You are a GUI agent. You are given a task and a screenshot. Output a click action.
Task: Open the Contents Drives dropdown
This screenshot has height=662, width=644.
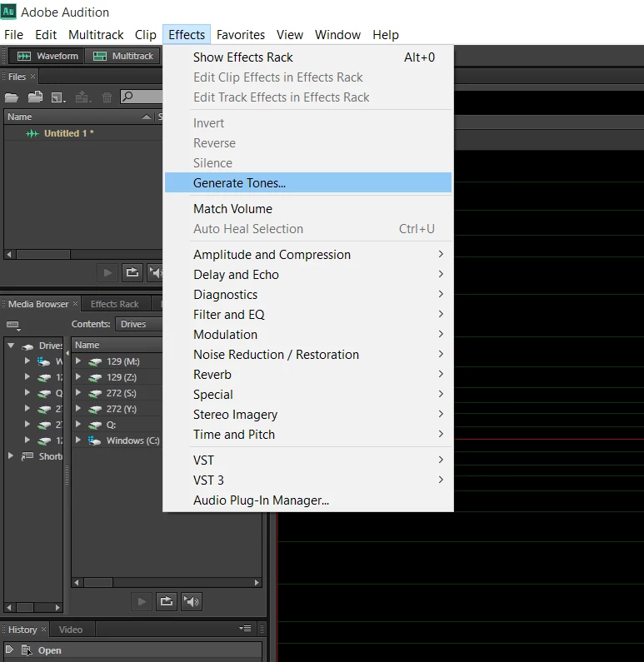139,324
